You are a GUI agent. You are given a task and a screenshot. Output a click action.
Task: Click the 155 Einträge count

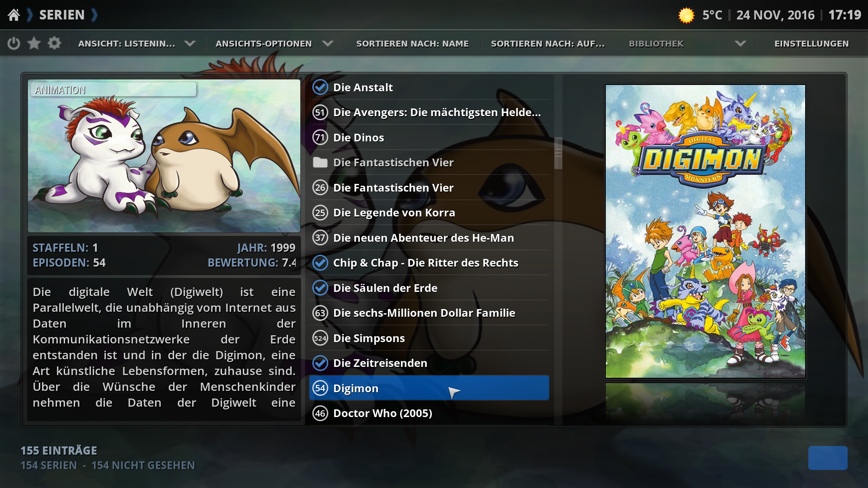tap(59, 450)
